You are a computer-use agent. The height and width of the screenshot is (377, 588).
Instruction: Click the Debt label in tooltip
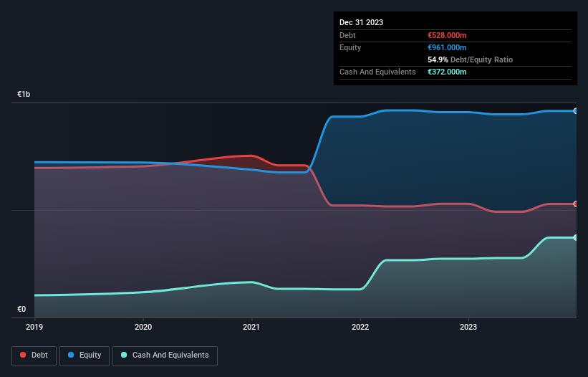(347, 35)
